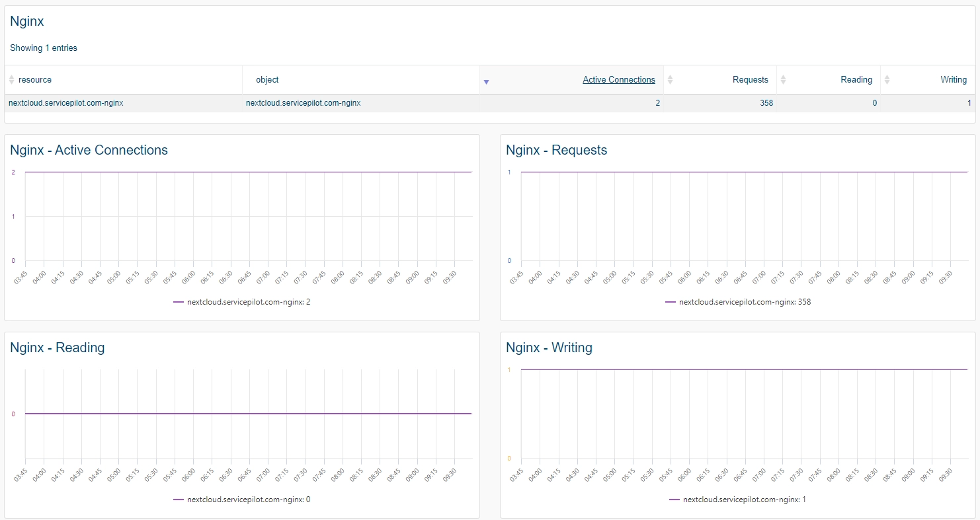Click the Requests value 358 in table

[766, 103]
